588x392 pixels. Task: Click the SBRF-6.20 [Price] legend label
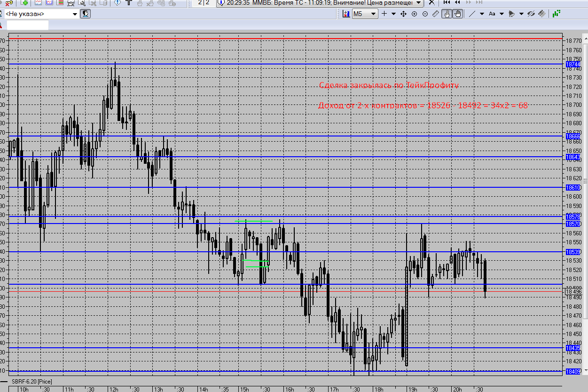[x=32, y=381]
